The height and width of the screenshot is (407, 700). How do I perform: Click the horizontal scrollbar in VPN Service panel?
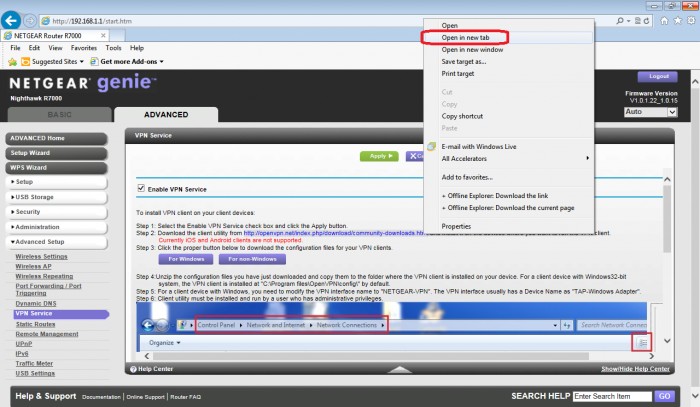point(371,356)
